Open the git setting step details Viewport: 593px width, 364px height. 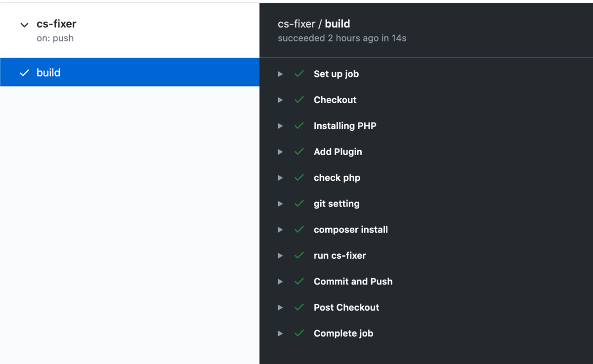click(280, 203)
